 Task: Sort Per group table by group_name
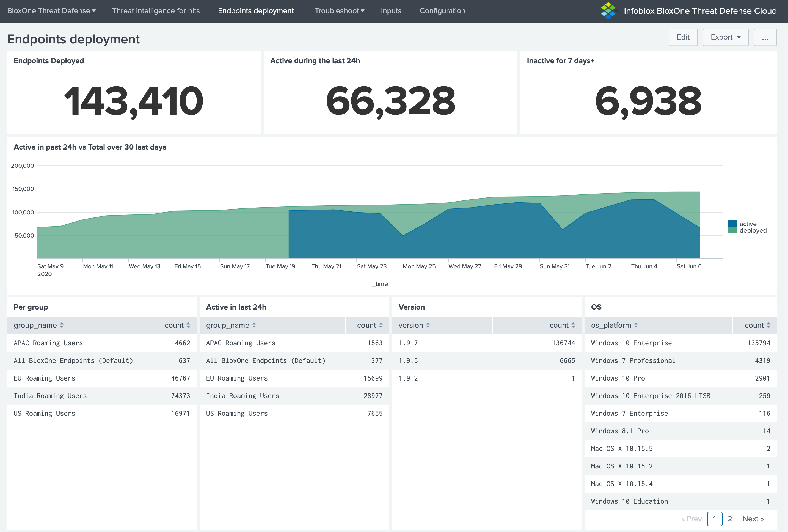point(39,325)
